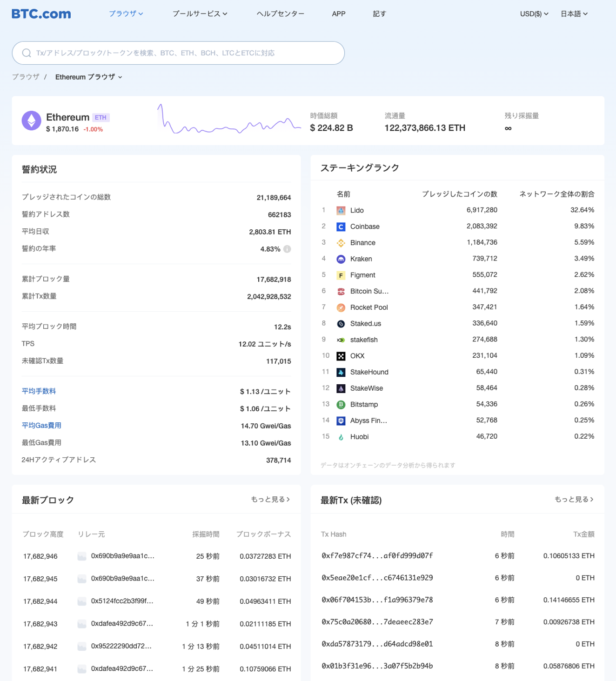This screenshot has height=681, width=616.
Task: Select the Bitstamp pool icon
Action: 340,404
